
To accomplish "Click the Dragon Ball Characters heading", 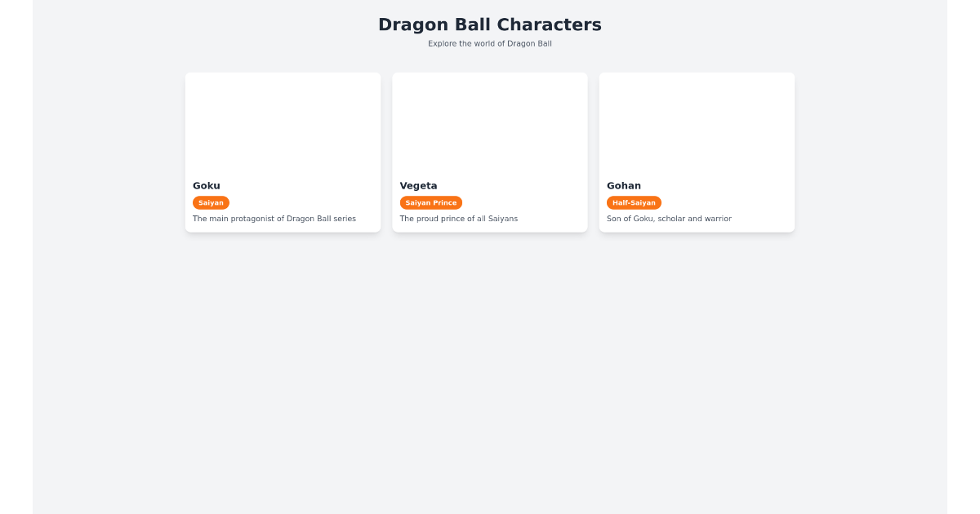I will tap(489, 24).
